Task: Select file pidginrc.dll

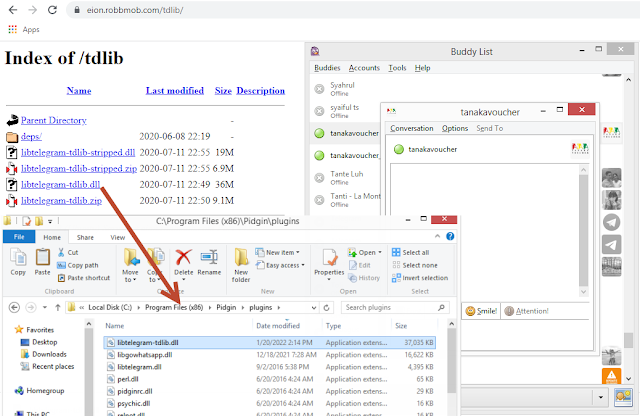Action: [269, 391]
